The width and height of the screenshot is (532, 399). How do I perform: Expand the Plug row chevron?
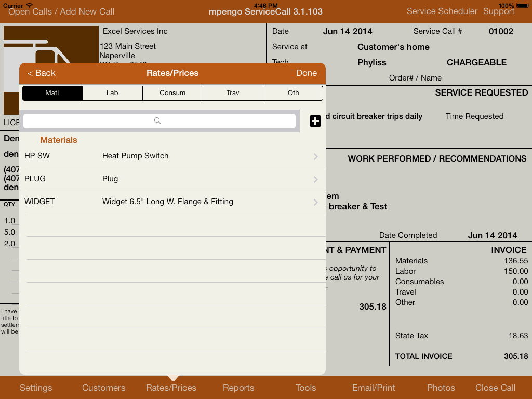click(x=315, y=179)
